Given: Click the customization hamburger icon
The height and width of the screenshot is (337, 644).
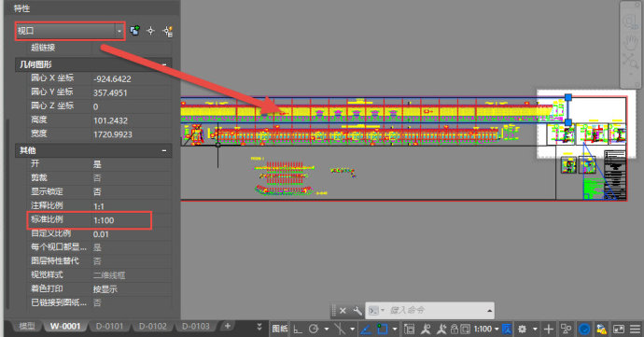Looking at the screenshot, I should pos(635,329).
